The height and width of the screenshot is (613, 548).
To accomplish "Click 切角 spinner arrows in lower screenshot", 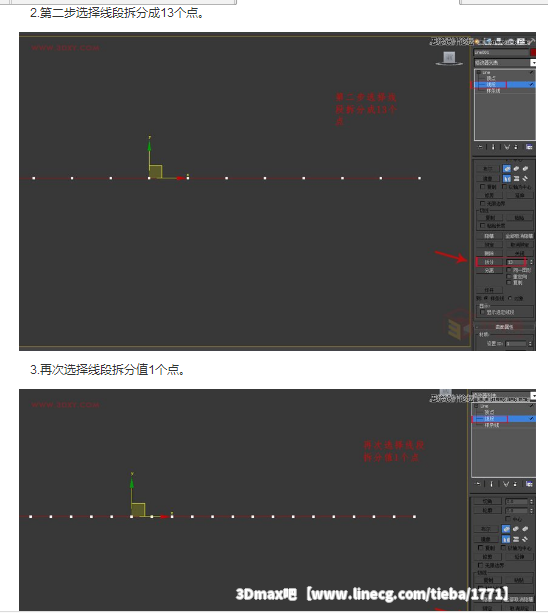I will pyautogui.click(x=531, y=501).
